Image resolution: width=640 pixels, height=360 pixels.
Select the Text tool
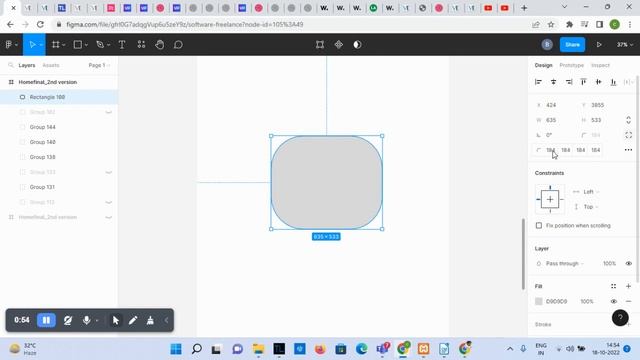click(x=122, y=44)
